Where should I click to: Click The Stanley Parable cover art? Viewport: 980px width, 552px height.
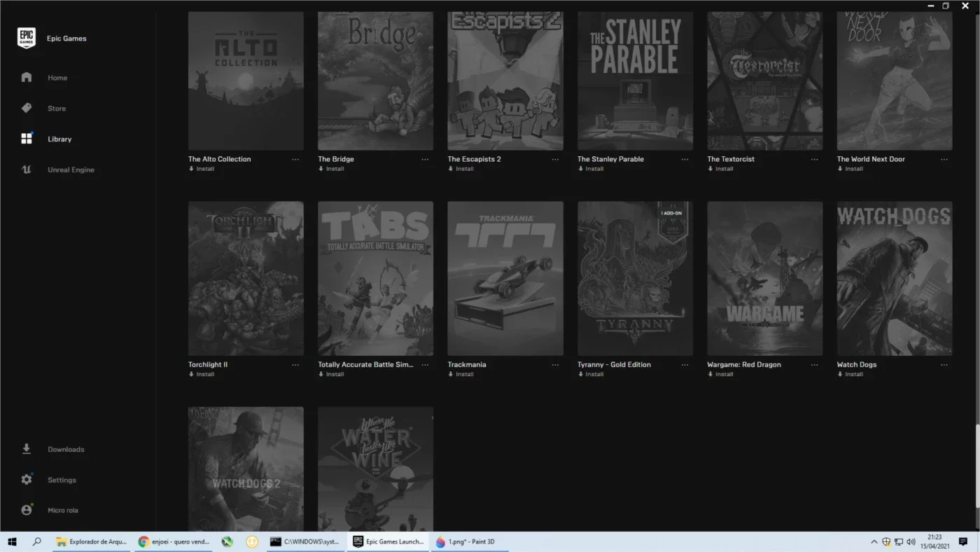(x=635, y=81)
